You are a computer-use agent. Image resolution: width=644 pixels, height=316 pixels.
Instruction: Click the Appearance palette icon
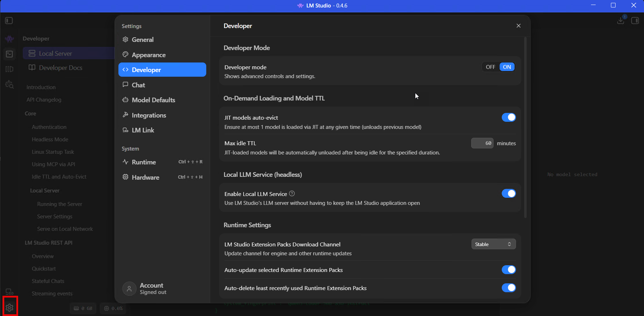pyautogui.click(x=125, y=55)
